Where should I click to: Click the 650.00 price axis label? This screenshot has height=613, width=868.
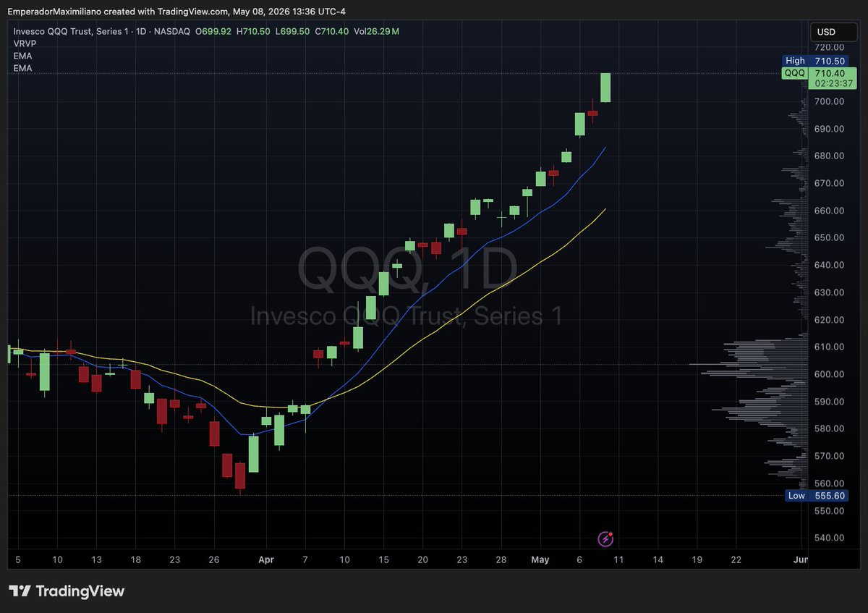click(830, 237)
